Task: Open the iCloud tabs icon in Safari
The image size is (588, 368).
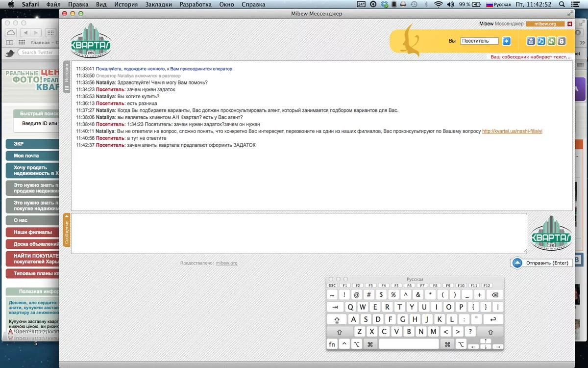Action: [11, 32]
